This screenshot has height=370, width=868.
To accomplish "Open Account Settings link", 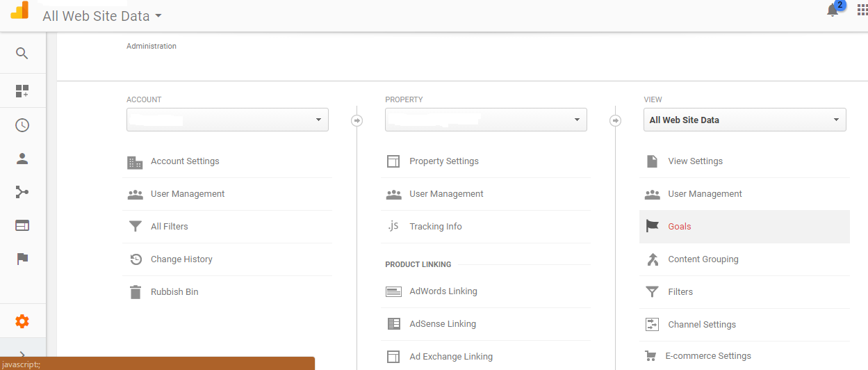I will tap(185, 161).
